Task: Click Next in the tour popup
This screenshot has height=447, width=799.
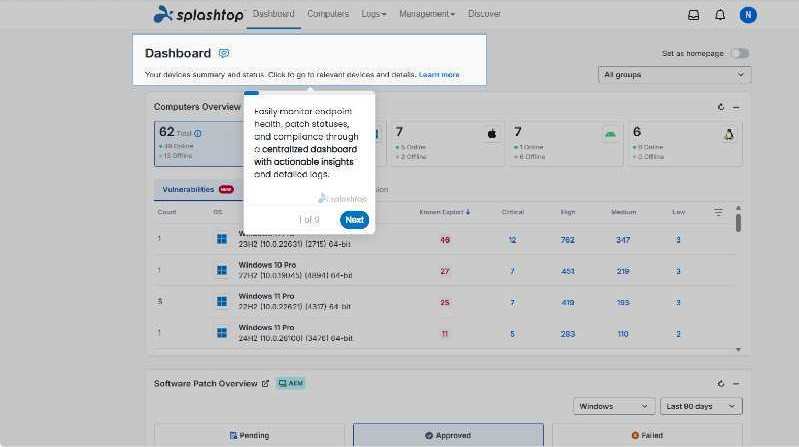Action: point(354,220)
